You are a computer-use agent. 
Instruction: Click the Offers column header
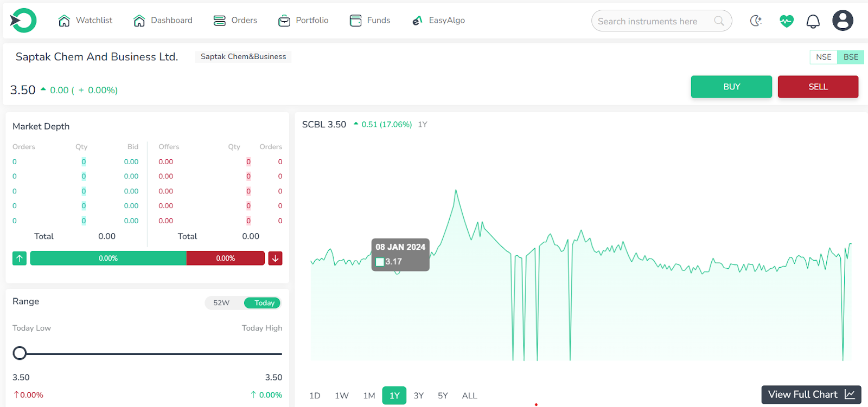(169, 147)
